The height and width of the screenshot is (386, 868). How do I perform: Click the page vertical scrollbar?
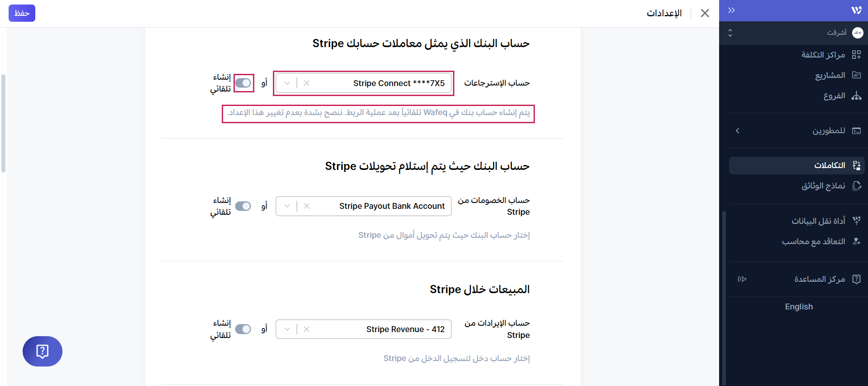click(4, 123)
